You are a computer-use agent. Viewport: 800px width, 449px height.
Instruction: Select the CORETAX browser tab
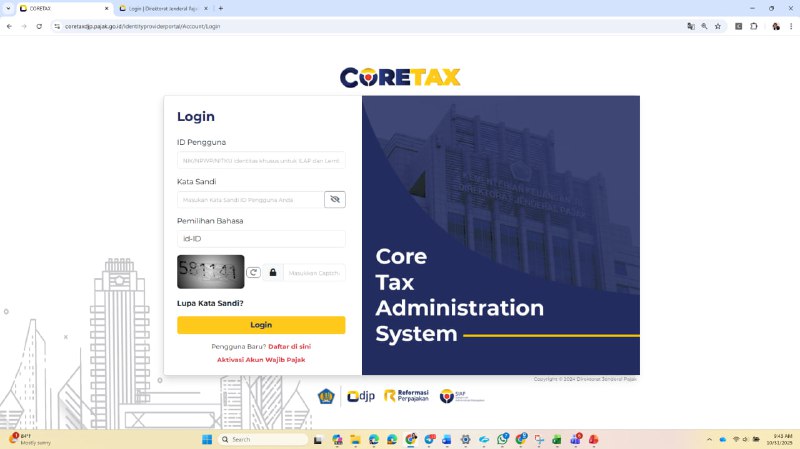point(60,8)
